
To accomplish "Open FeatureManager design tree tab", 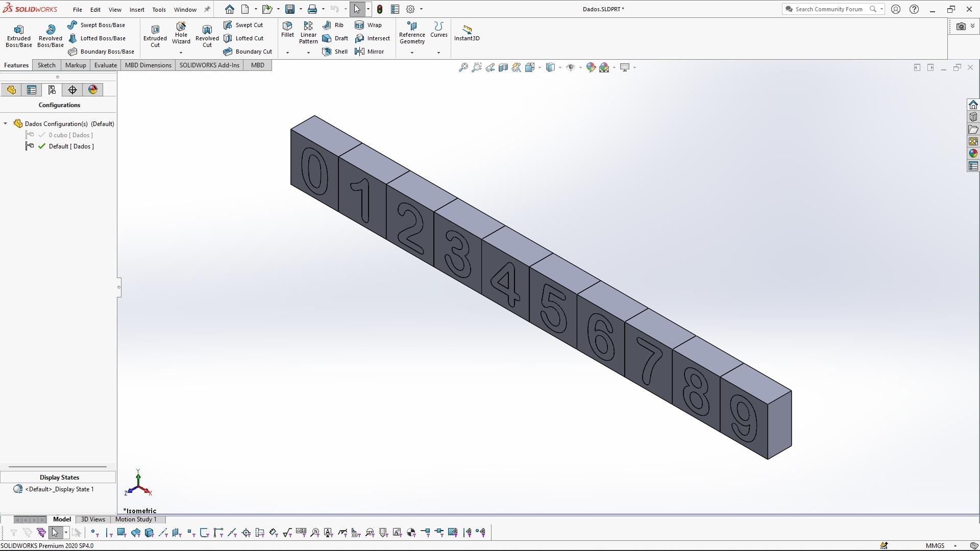I will (11, 90).
